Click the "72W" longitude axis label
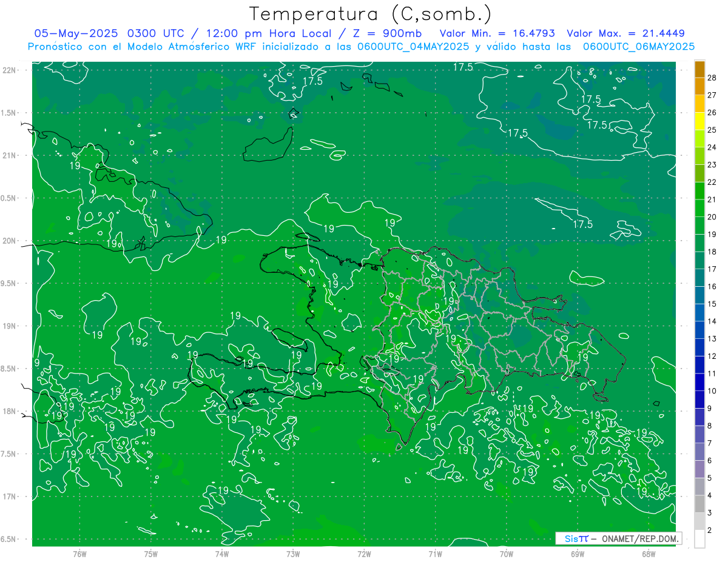This screenshot has width=728, height=562. click(x=364, y=554)
